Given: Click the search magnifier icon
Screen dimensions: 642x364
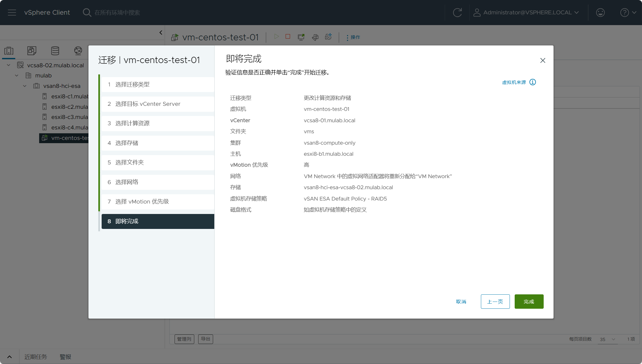Looking at the screenshot, I should tap(87, 13).
